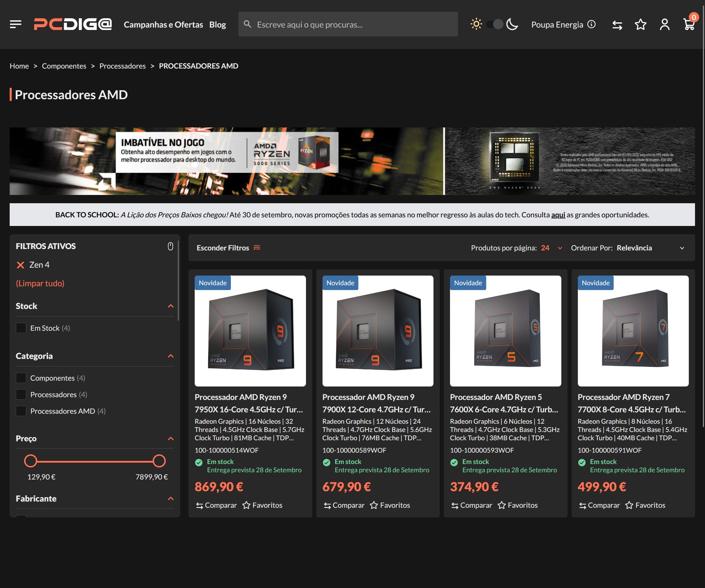Toggle the light/dark mode switch
This screenshot has height=588, width=705.
[x=495, y=24]
